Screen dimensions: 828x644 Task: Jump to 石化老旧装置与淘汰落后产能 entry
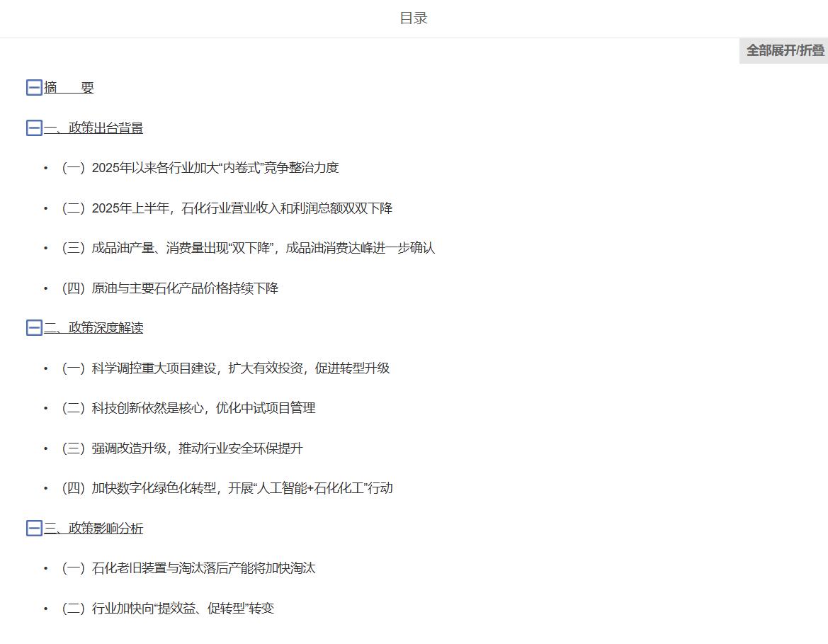(188, 568)
